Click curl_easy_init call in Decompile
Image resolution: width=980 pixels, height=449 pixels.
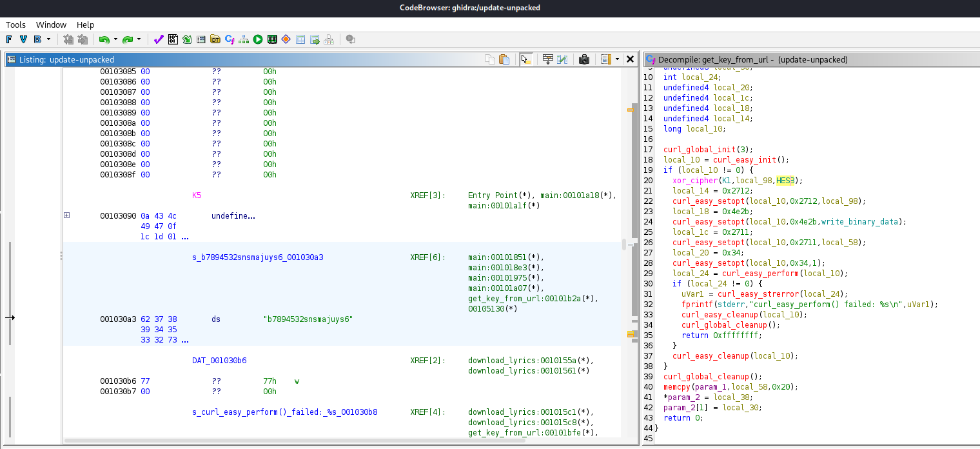tap(745, 160)
